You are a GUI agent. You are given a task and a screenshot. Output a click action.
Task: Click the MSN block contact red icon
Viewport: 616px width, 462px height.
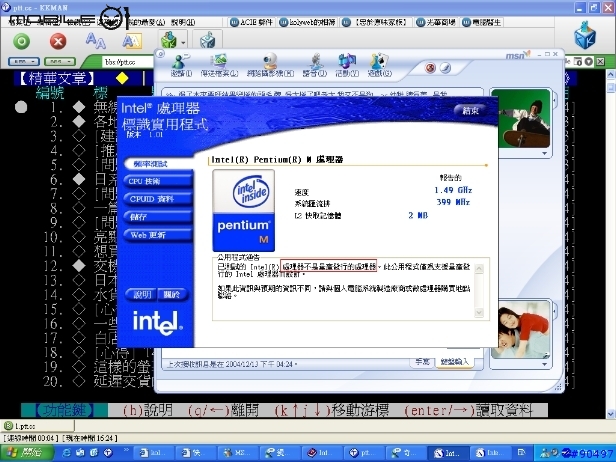point(431,68)
